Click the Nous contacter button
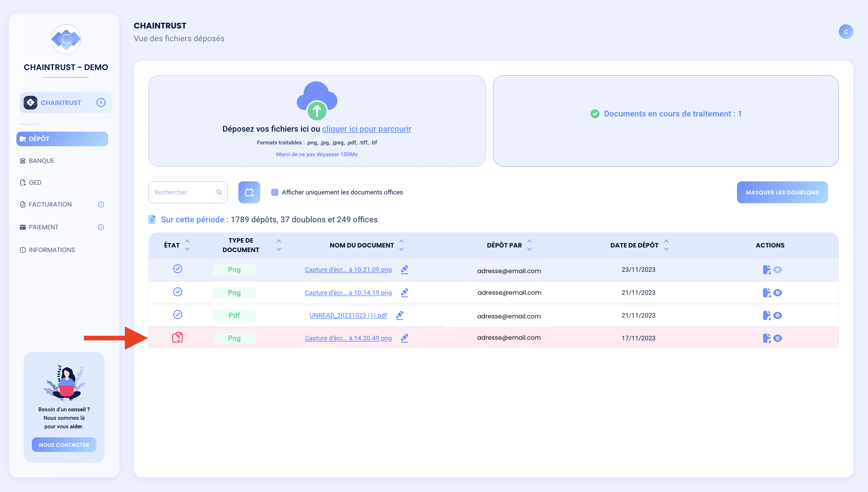Image resolution: width=868 pixels, height=492 pixels. tap(64, 445)
